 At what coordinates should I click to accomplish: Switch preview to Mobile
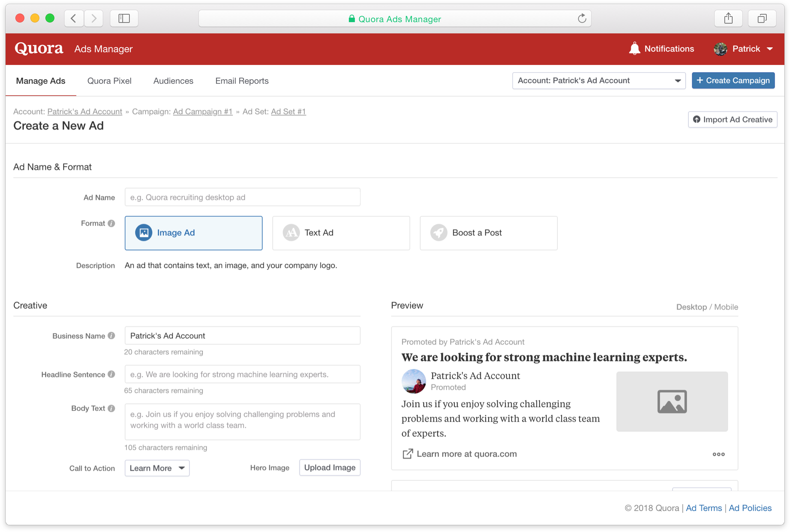point(726,307)
